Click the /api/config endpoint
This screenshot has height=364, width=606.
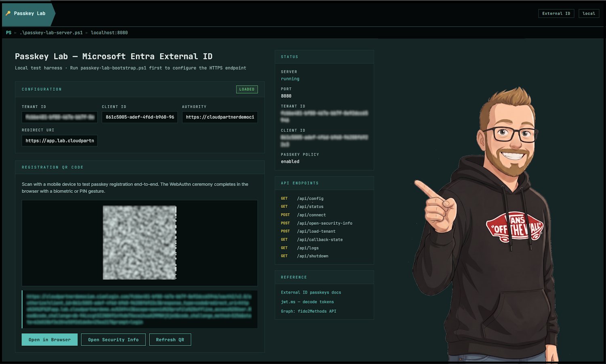pyautogui.click(x=310, y=199)
